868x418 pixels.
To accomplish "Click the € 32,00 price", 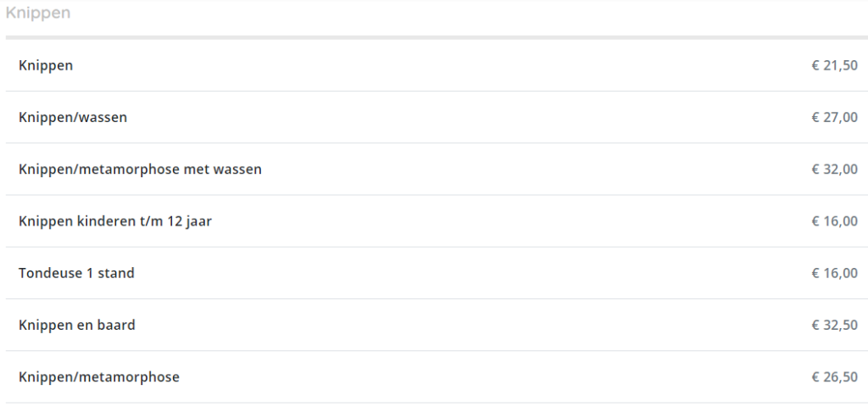I will coord(835,170).
